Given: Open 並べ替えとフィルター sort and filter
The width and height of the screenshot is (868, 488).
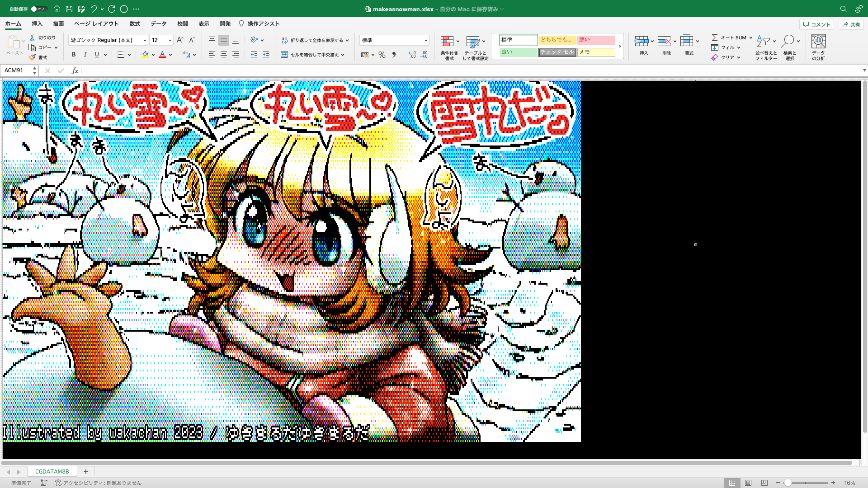Looking at the screenshot, I should pyautogui.click(x=766, y=47).
